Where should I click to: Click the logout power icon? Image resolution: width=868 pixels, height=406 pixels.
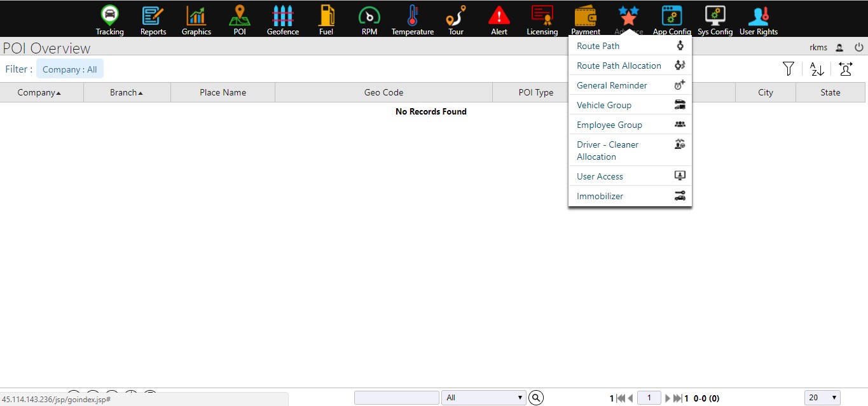(858, 47)
